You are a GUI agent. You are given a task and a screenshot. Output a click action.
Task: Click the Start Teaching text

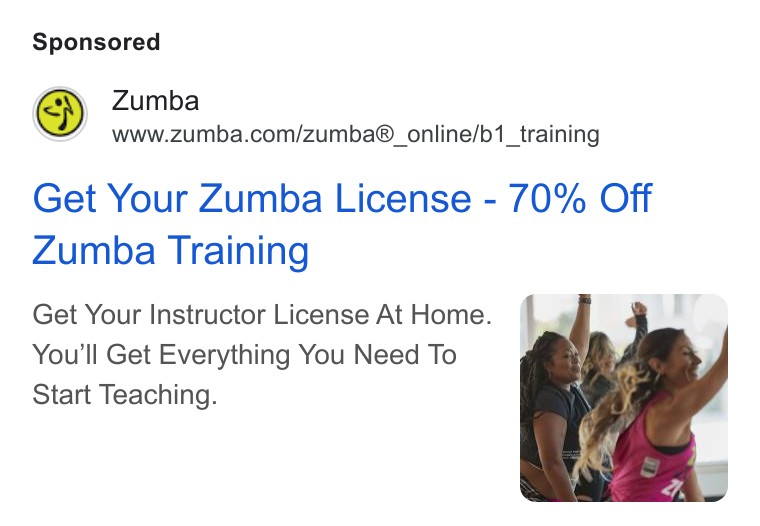click(125, 394)
